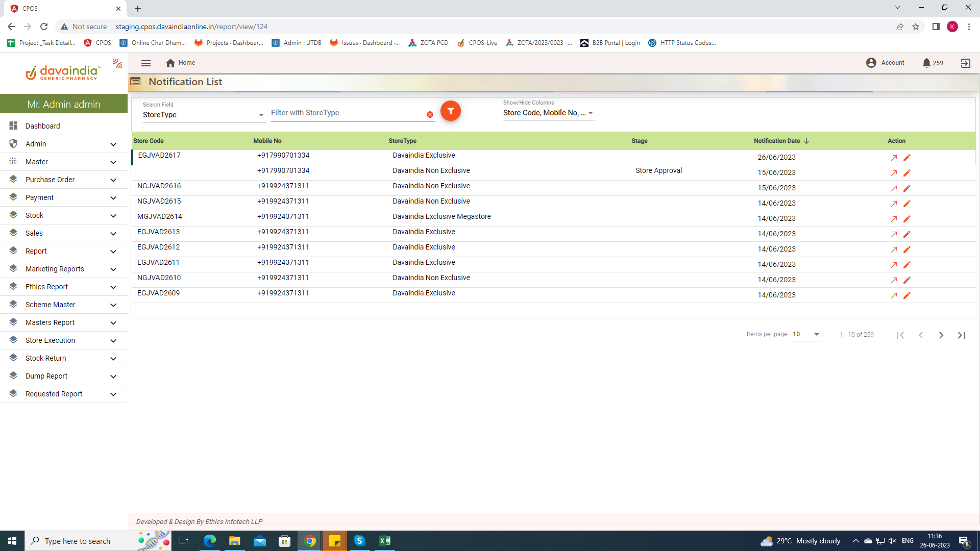Open Dashboard from the sidebar
Screen dimensions: 980x551
click(43, 126)
